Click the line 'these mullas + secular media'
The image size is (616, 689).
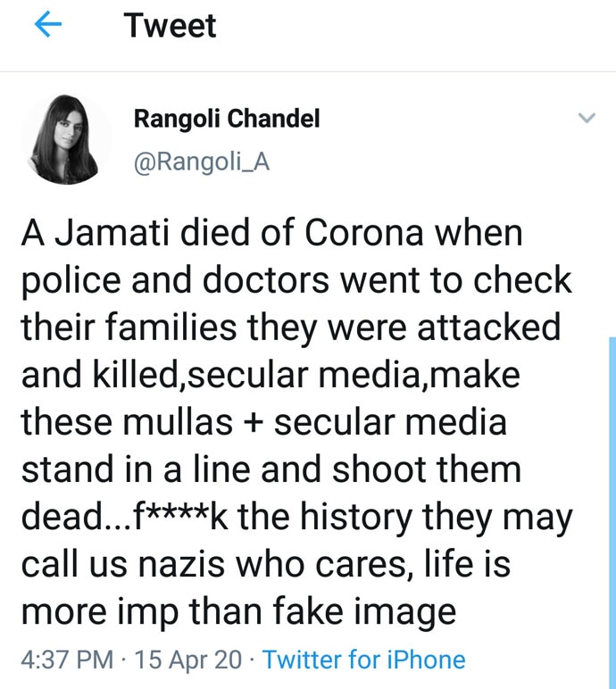[x=264, y=422]
